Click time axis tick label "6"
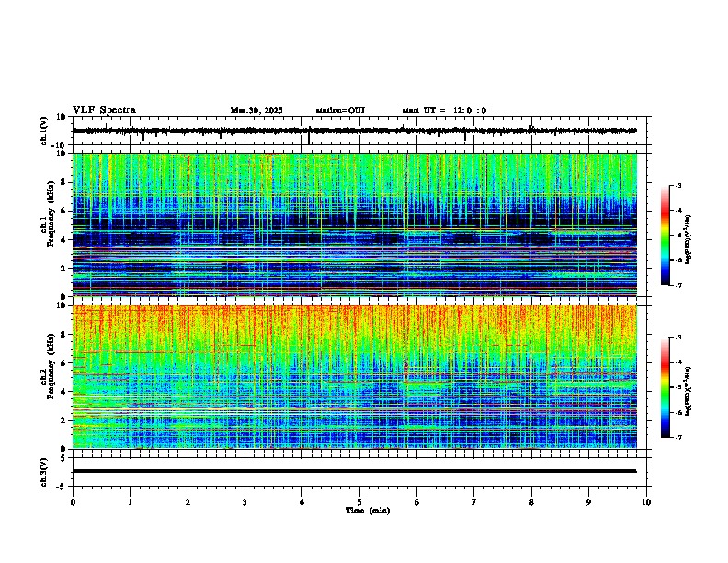 (417, 502)
